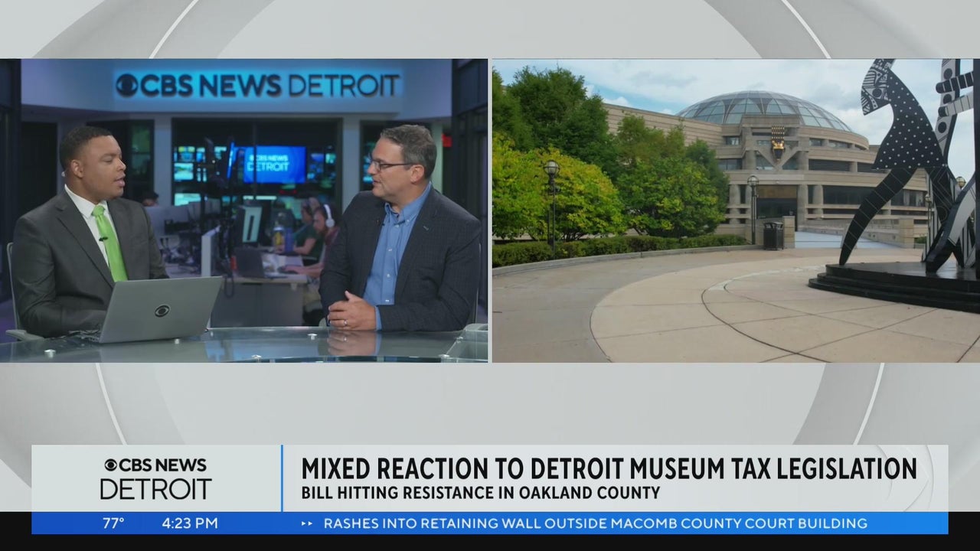Image resolution: width=980 pixels, height=551 pixels.
Task: Click the double-arrow icon in the news ticker
Action: tap(307, 523)
